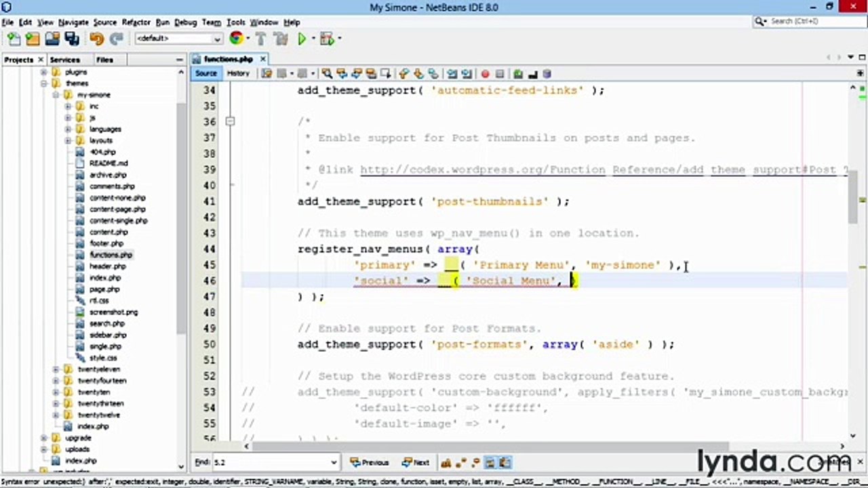
Task: Select footer.php in project tree
Action: coord(106,243)
